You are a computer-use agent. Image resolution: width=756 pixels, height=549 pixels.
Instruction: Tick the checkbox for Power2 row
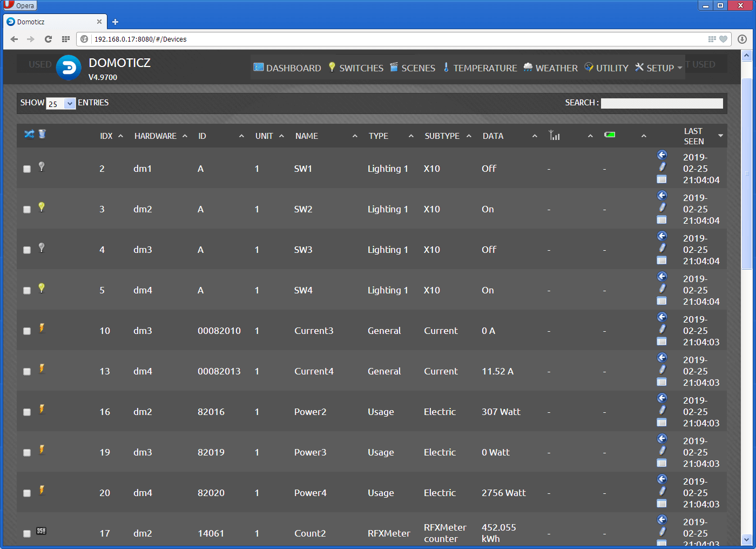(27, 412)
